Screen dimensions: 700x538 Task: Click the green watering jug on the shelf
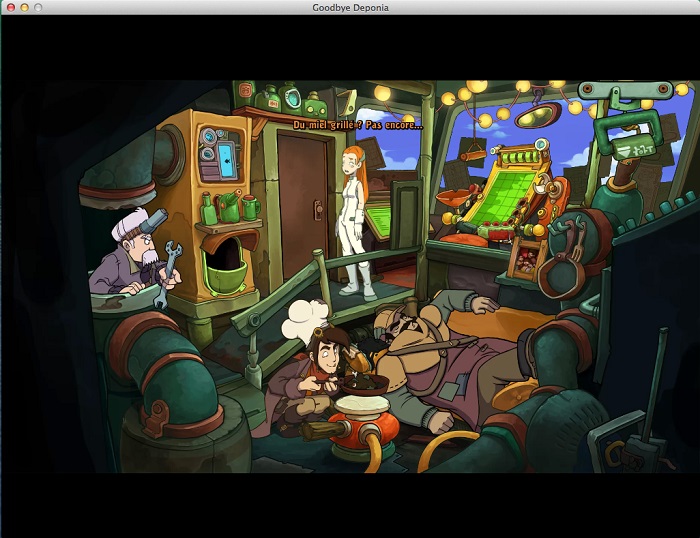pyautogui.click(x=230, y=207)
